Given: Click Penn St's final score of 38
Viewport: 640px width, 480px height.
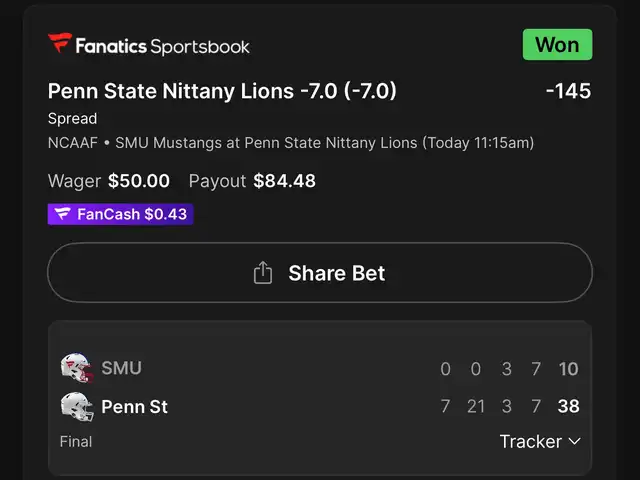Looking at the screenshot, I should (x=568, y=406).
